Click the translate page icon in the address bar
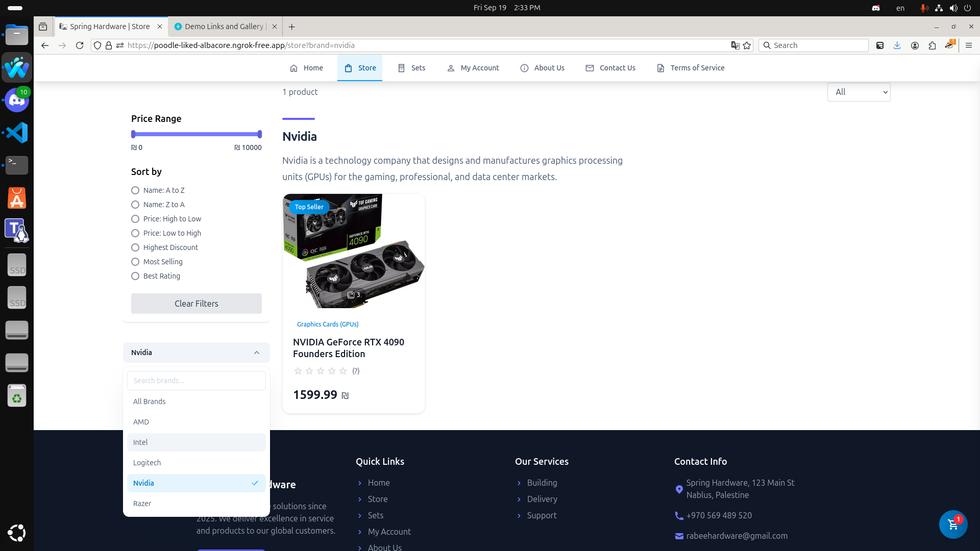980x551 pixels. point(735,45)
